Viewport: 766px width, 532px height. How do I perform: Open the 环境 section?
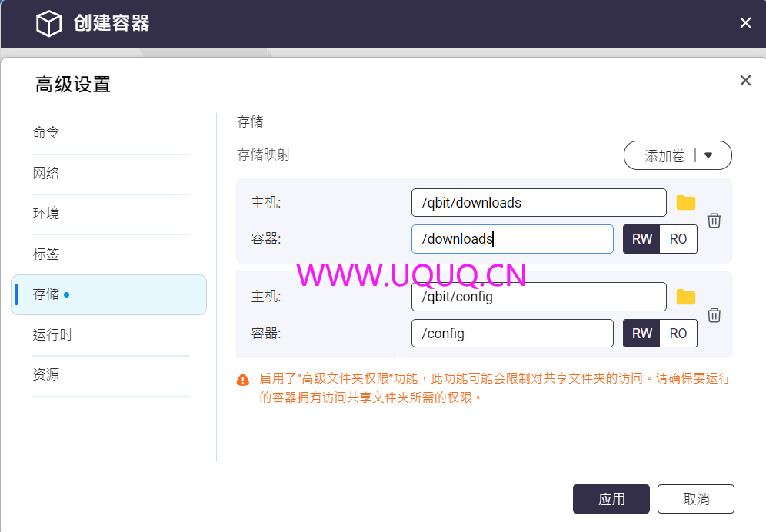[46, 213]
